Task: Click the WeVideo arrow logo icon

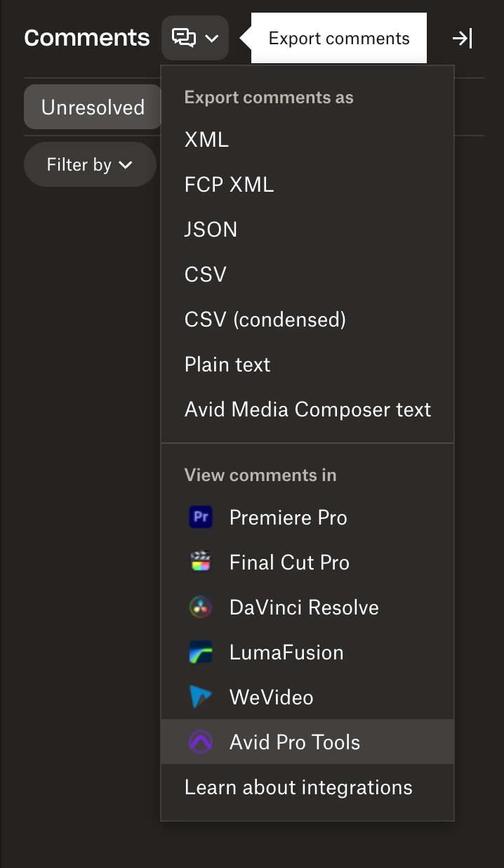Action: (x=201, y=697)
